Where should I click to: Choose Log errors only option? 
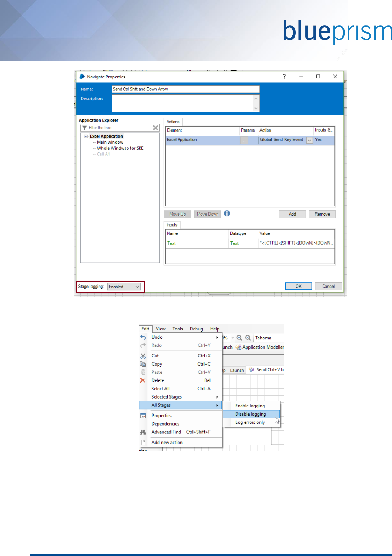[251, 422]
